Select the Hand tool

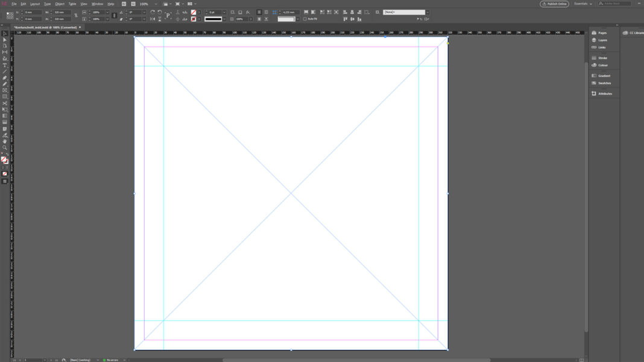point(4,142)
